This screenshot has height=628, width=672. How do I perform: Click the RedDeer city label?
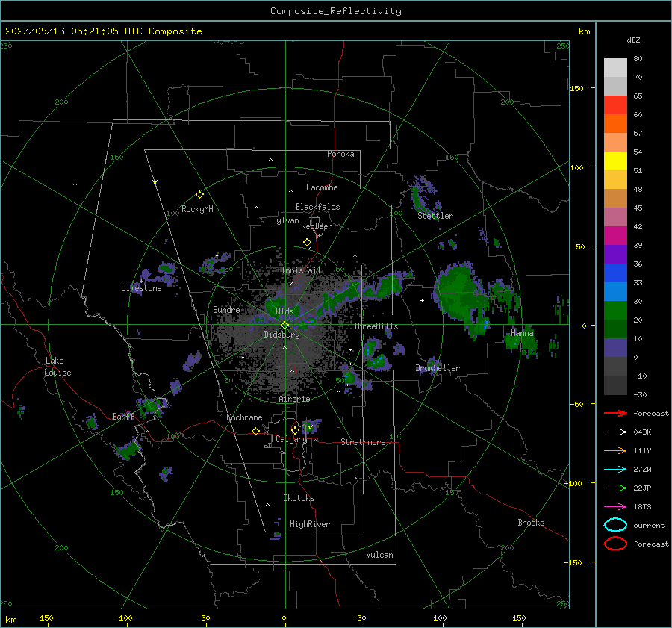(x=317, y=226)
